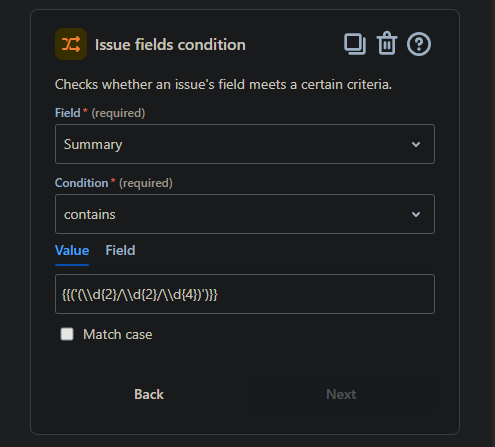Switch to the Value tab

72,251
